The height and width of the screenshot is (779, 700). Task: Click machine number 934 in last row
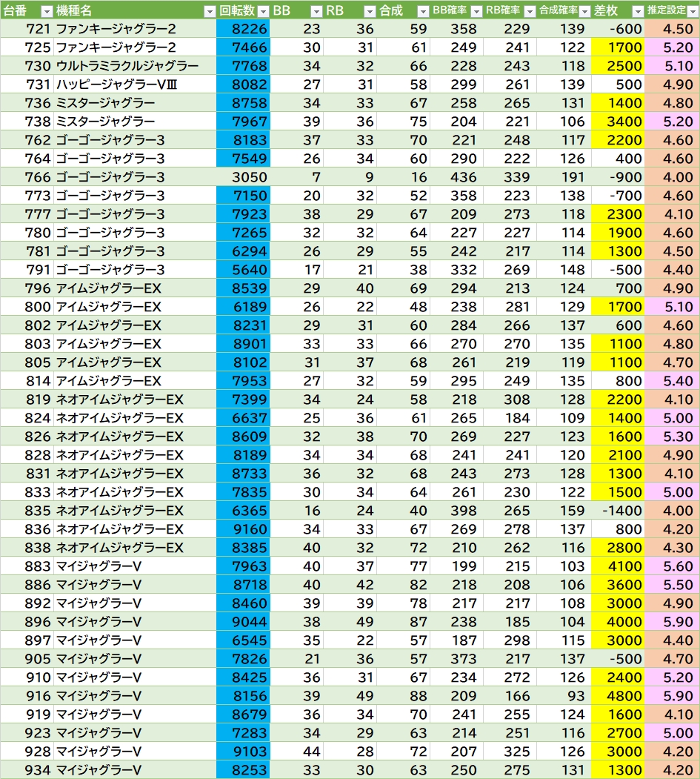38,770
